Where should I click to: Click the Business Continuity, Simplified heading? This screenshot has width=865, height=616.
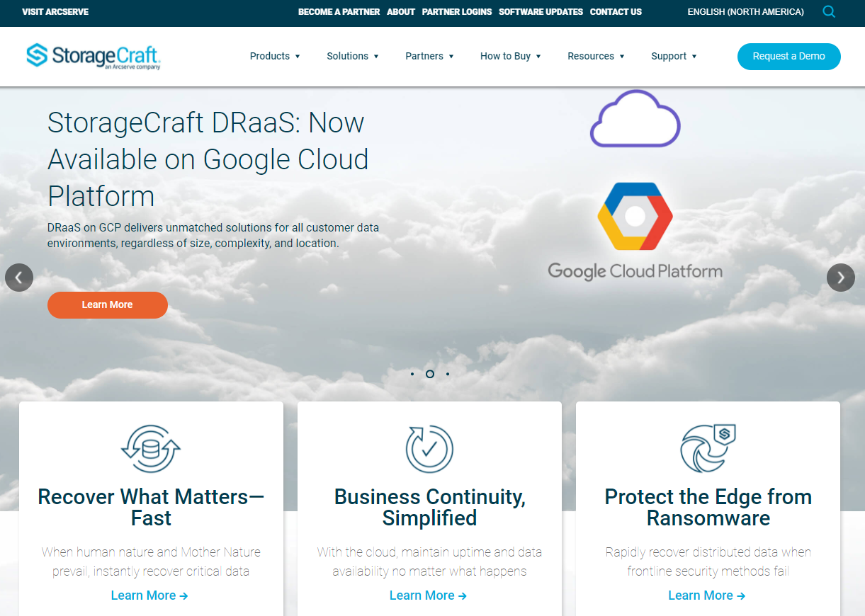[429, 507]
